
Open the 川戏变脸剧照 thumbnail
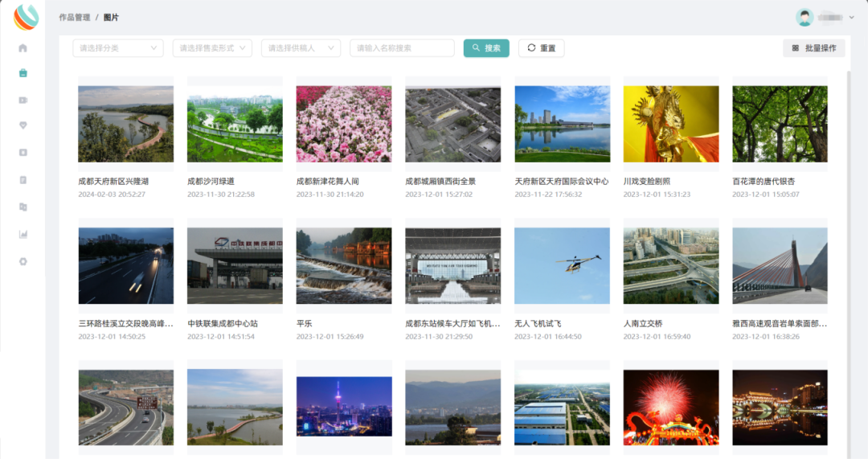click(x=670, y=124)
